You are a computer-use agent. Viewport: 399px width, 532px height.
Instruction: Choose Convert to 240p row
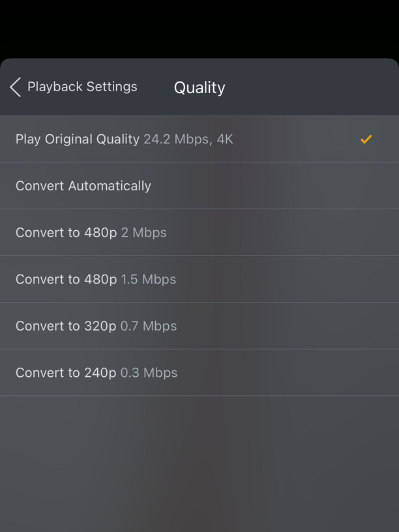click(96, 373)
